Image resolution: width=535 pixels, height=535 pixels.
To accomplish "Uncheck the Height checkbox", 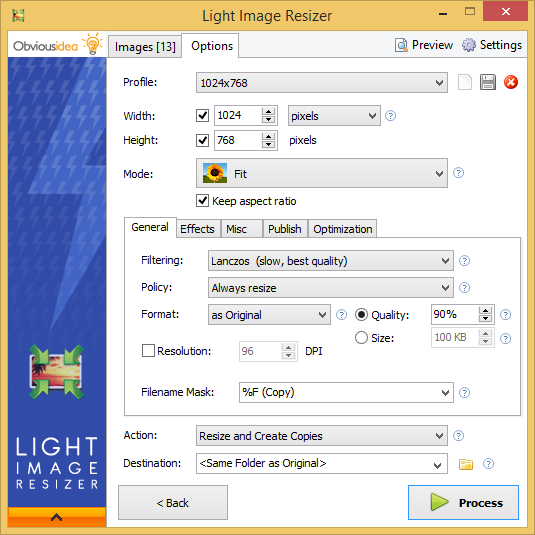I will 202,140.
